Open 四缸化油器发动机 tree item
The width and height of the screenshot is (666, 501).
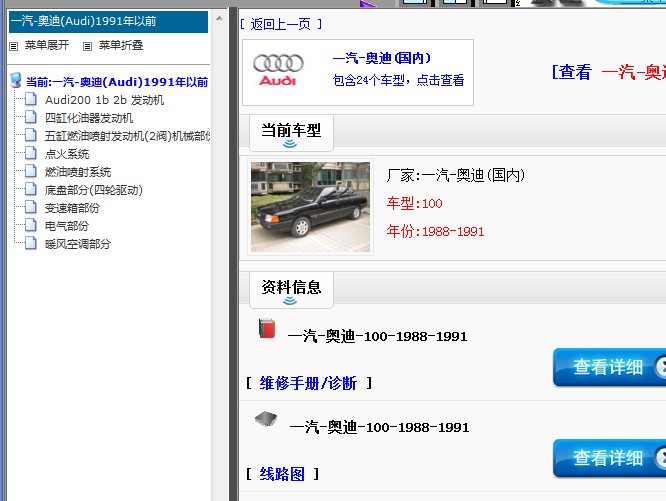pyautogui.click(x=89, y=118)
